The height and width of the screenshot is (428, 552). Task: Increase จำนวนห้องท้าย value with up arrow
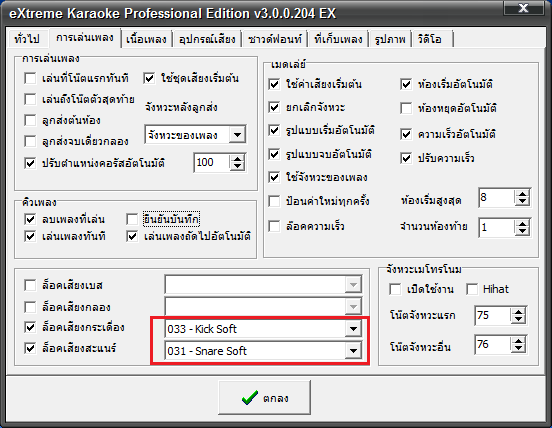pos(522,223)
